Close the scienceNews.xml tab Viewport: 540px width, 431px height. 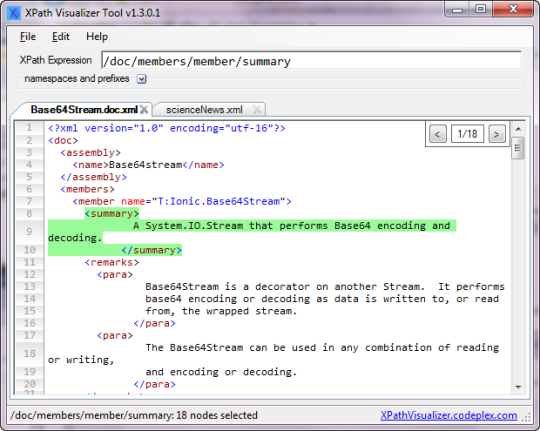click(x=257, y=110)
